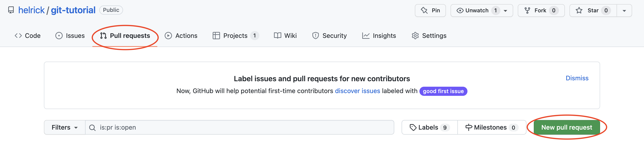Click the pull request search field

[x=240, y=128]
